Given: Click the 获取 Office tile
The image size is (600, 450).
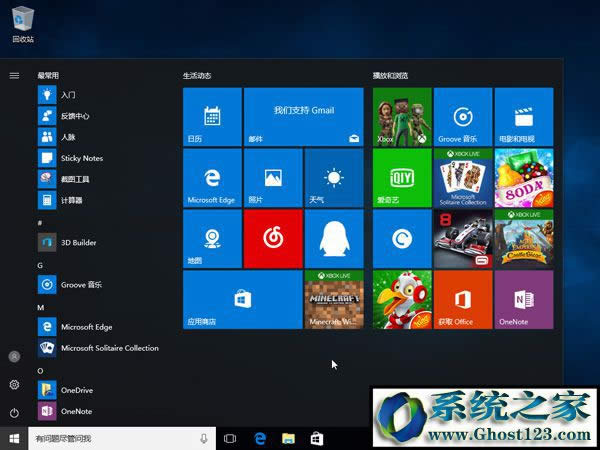Looking at the screenshot, I should click(x=462, y=299).
